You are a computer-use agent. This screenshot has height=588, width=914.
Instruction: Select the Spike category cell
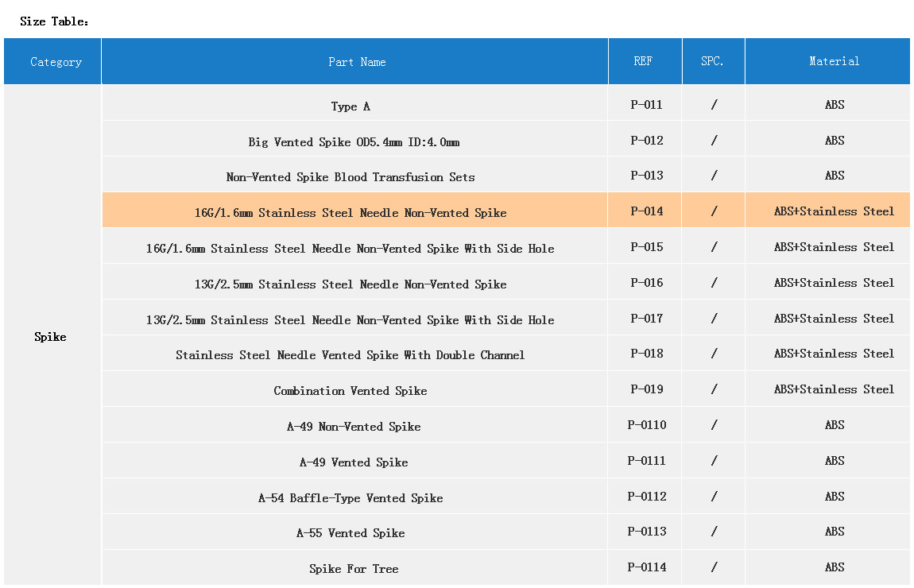[x=50, y=337]
